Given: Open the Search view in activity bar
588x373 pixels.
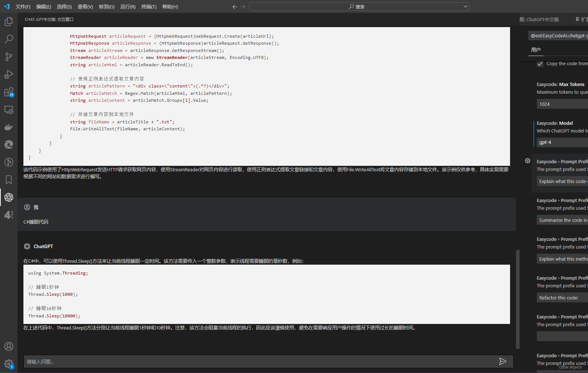Looking at the screenshot, I should [x=9, y=39].
